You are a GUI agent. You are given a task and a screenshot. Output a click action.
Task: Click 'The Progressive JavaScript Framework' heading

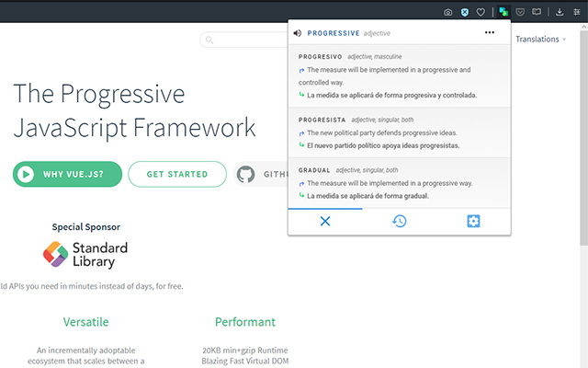click(x=134, y=110)
